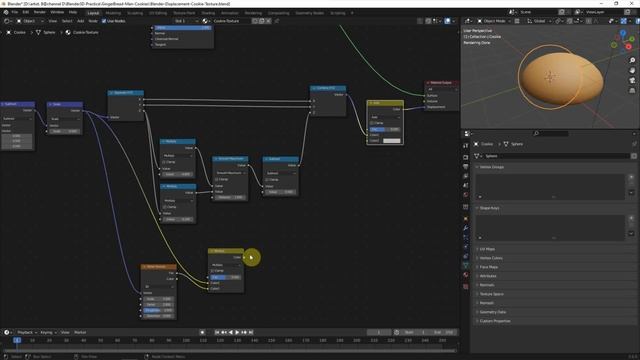
Task: Click the Fac slider on bottom Multiply node
Action: pos(225,277)
